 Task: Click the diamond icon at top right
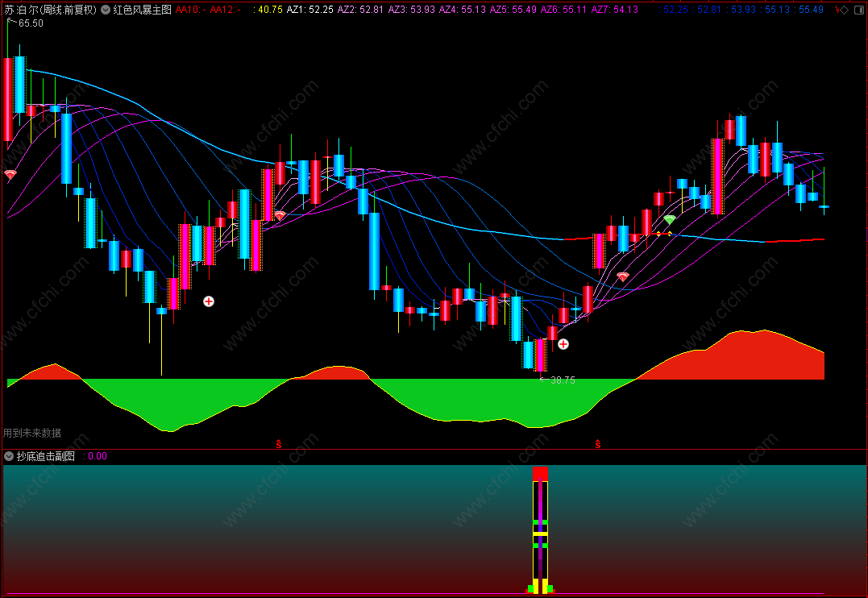[x=844, y=10]
